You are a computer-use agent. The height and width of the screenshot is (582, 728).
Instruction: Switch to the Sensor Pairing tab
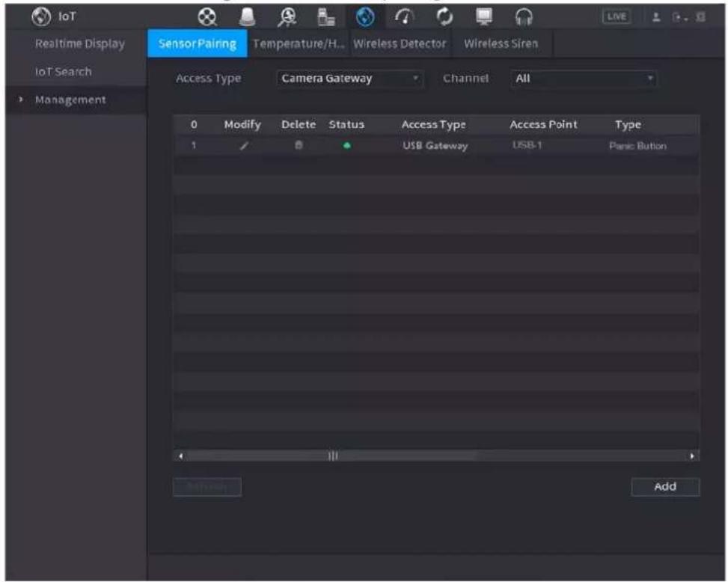pos(198,43)
